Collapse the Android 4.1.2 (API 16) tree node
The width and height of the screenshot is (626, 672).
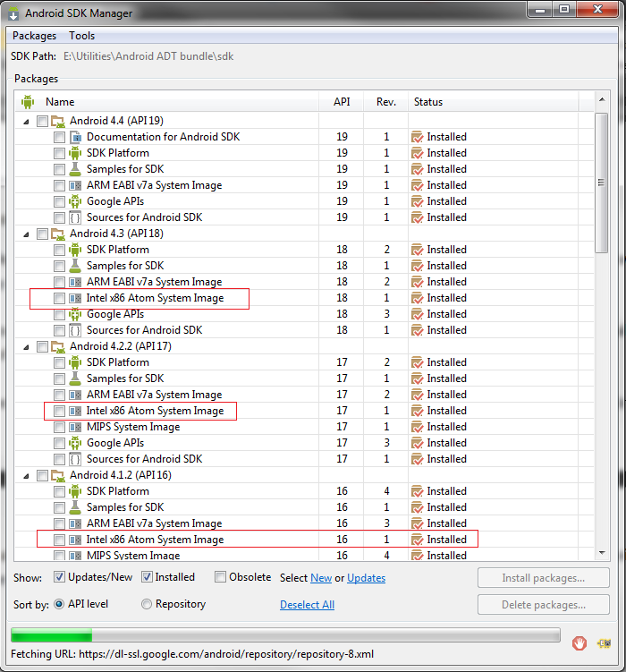click(26, 476)
